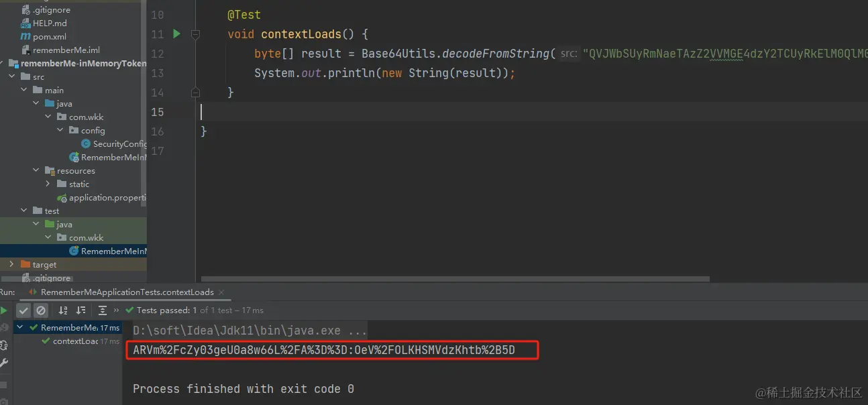
Task: Open pom.xml in the project tree
Action: 50,37
